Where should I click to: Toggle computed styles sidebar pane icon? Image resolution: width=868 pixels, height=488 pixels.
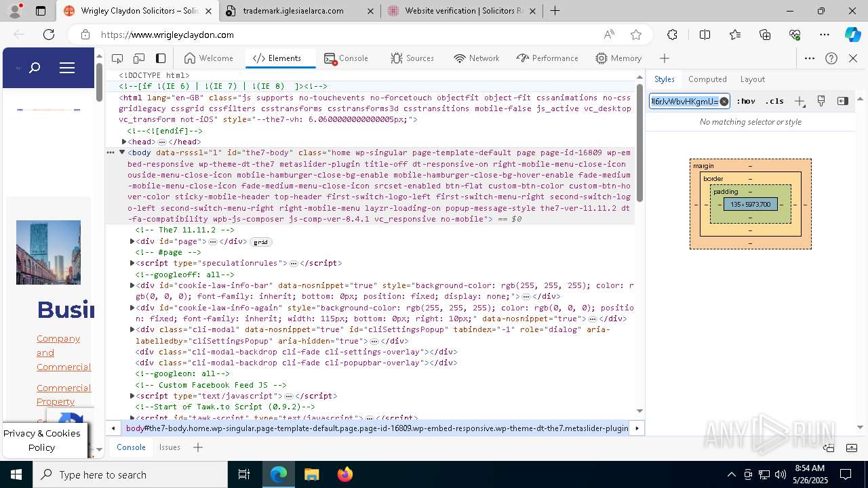click(843, 101)
